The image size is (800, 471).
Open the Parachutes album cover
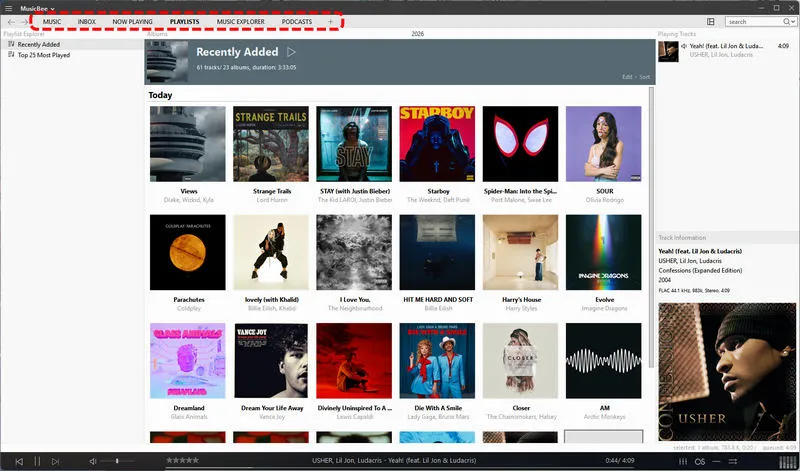pos(188,252)
